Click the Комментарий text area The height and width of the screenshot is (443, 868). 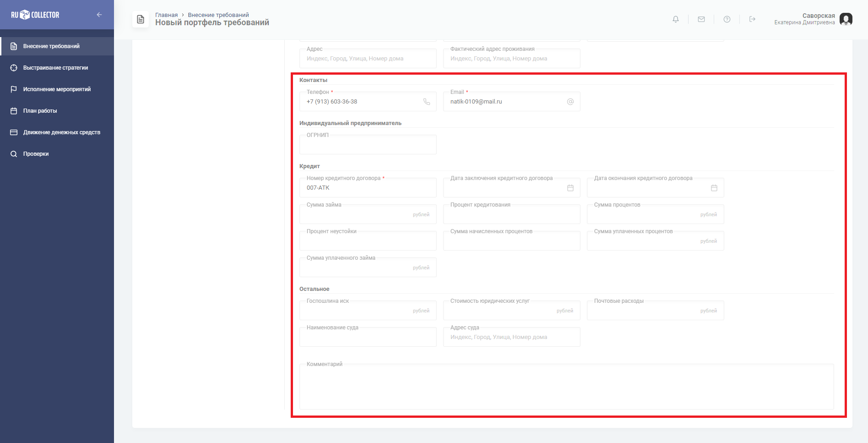point(567,387)
